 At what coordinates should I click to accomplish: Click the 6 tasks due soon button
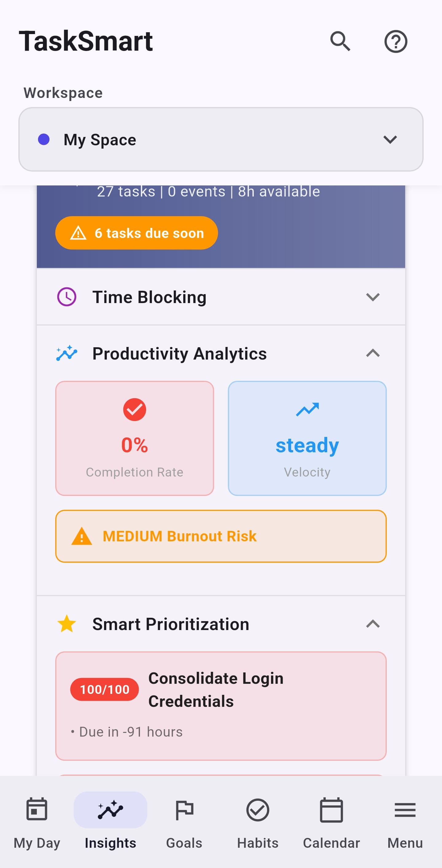tap(137, 233)
